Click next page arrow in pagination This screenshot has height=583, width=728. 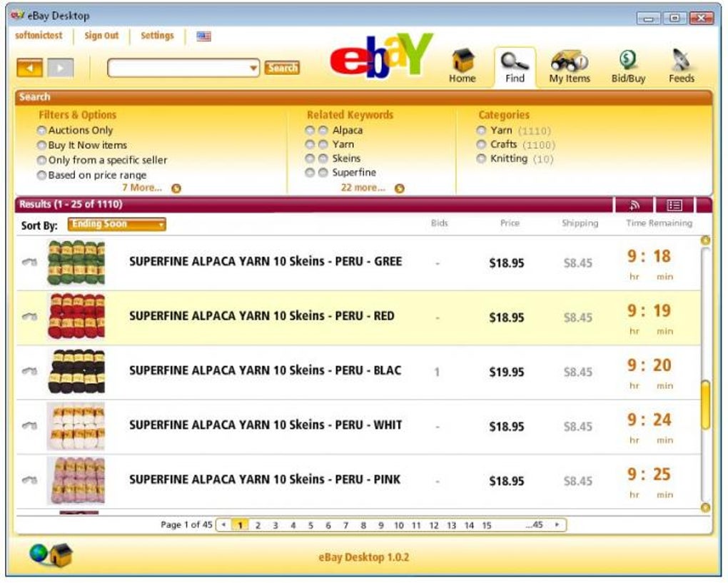557,525
